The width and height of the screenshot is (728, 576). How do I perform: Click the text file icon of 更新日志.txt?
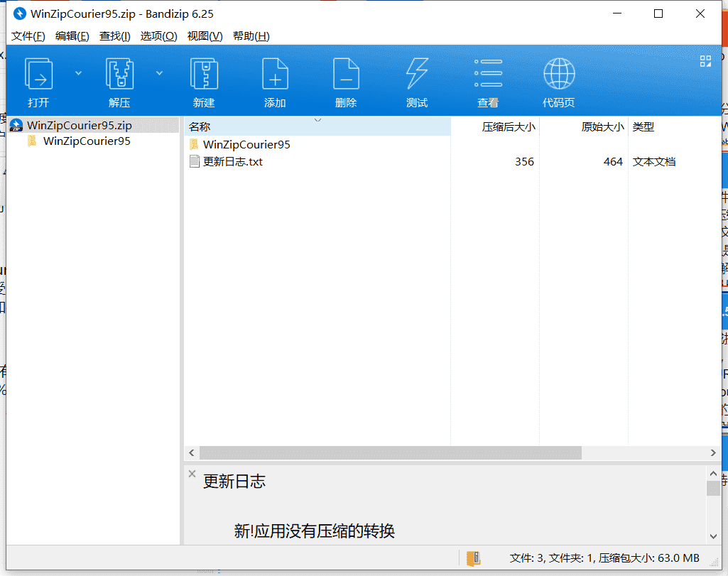click(x=195, y=161)
